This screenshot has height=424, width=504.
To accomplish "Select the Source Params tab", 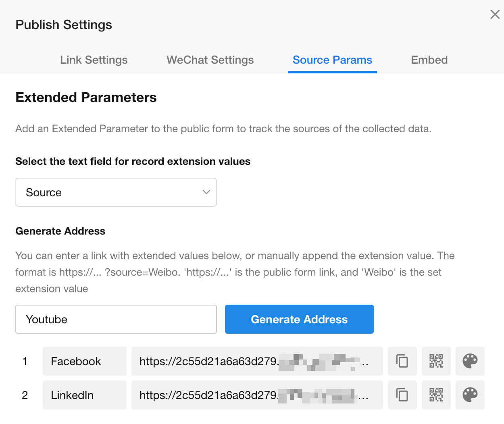I will click(332, 60).
